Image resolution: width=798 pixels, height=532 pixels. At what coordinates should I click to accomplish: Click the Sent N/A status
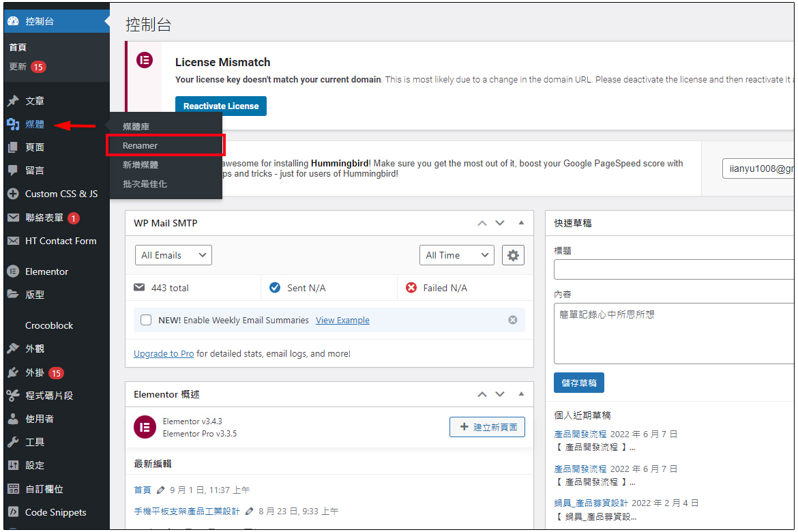pos(306,288)
